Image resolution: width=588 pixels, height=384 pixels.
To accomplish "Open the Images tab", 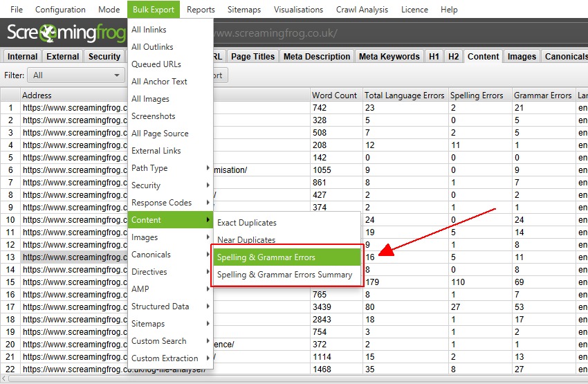I will [x=522, y=57].
